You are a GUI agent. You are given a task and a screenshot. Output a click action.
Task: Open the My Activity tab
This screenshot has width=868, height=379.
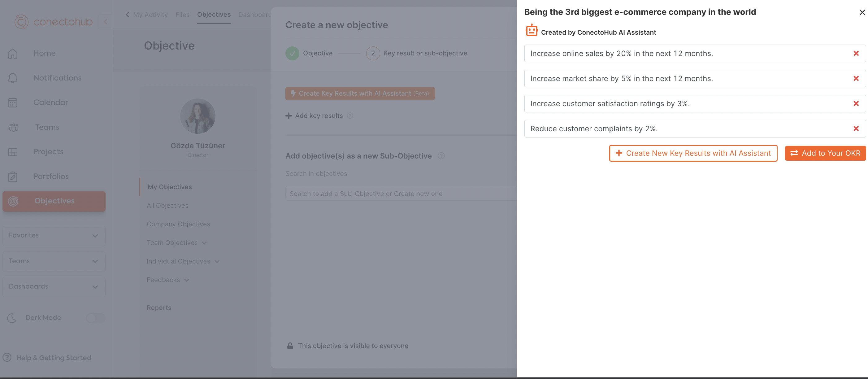150,15
